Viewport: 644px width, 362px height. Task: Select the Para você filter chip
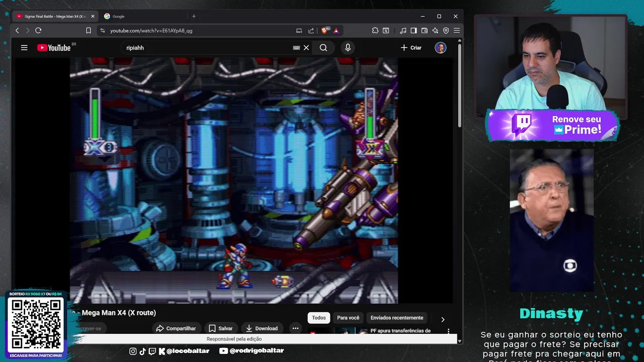(348, 318)
